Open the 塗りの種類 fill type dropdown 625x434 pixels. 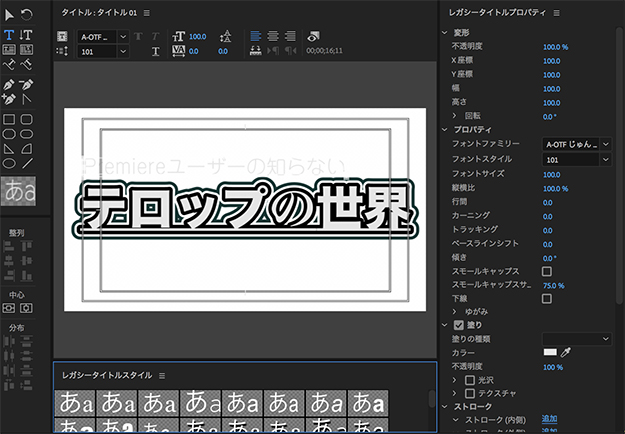coord(577,339)
